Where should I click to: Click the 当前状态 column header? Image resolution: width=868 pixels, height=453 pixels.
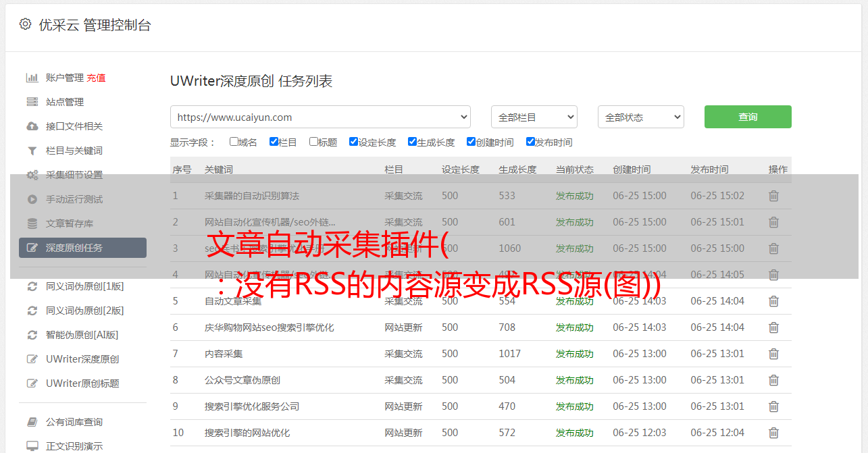pyautogui.click(x=575, y=169)
